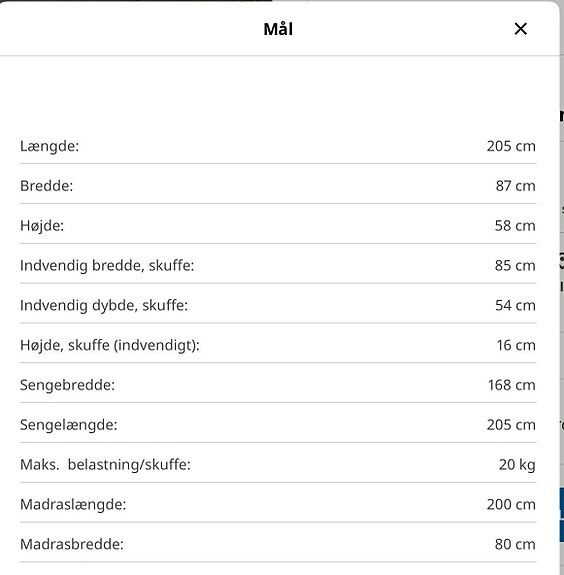Viewport: 564px width, 575px height.
Task: Select the Sengebredde label
Action: [67, 385]
